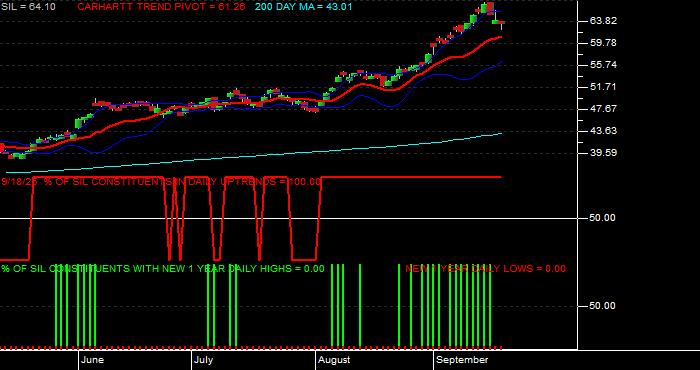Click the August month label on time axis
This screenshot has width=700, height=370.
click(334, 360)
